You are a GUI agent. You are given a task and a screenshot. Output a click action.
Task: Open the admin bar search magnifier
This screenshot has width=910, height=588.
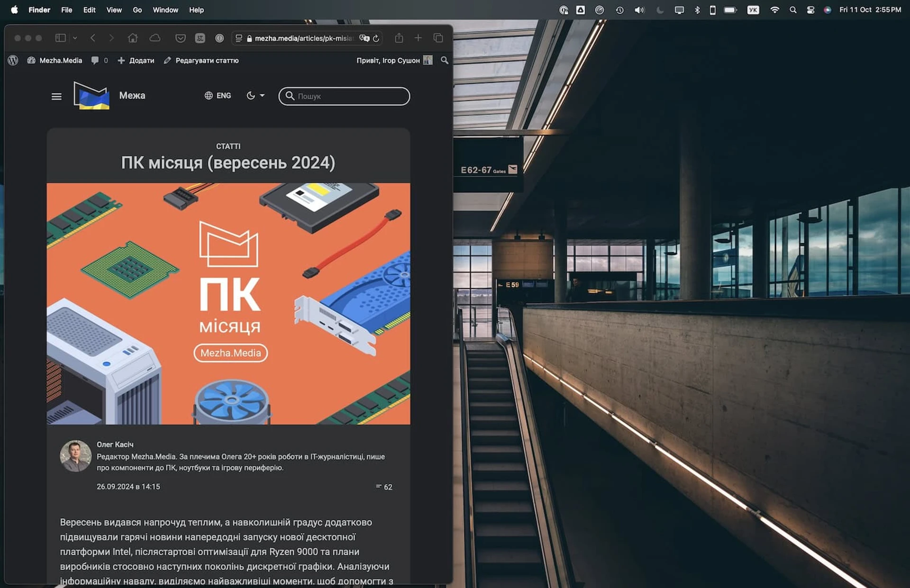point(445,60)
